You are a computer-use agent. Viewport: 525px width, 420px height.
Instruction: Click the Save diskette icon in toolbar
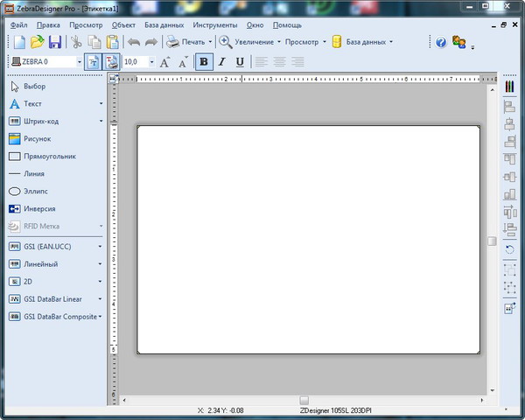point(55,42)
